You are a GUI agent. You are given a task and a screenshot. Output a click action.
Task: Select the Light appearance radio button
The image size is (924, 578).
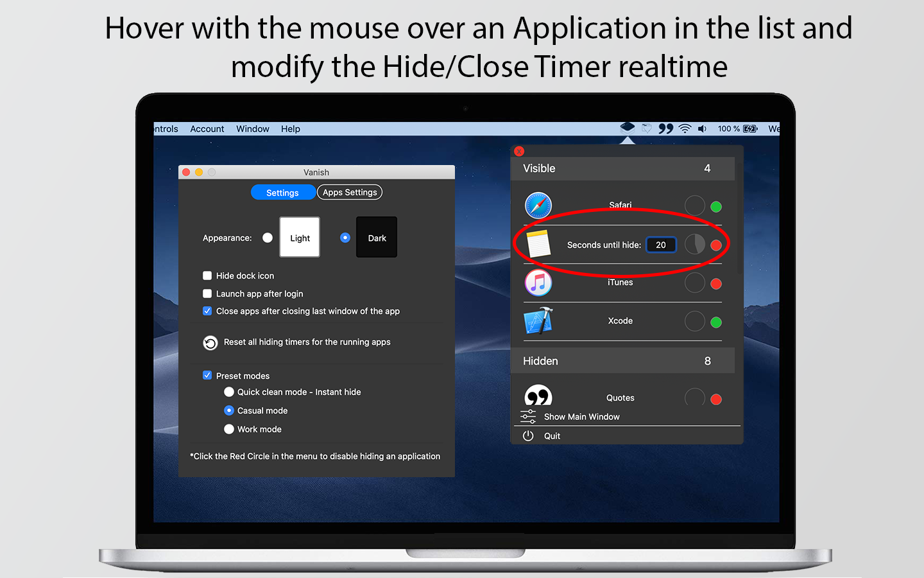[268, 238]
